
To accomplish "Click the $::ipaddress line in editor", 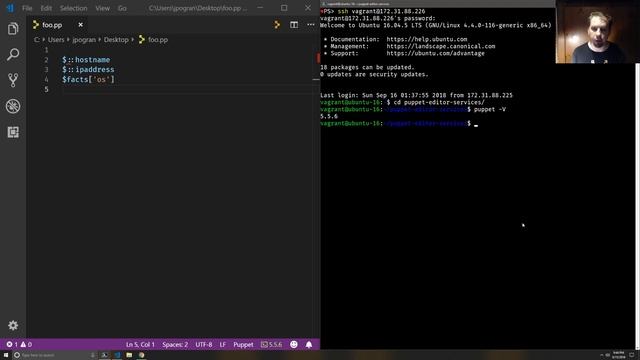I will [88, 69].
